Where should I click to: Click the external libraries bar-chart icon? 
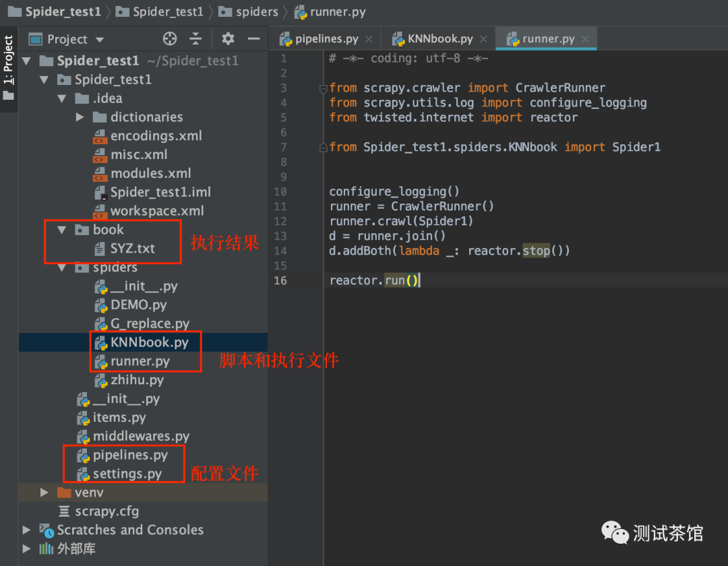point(46,549)
